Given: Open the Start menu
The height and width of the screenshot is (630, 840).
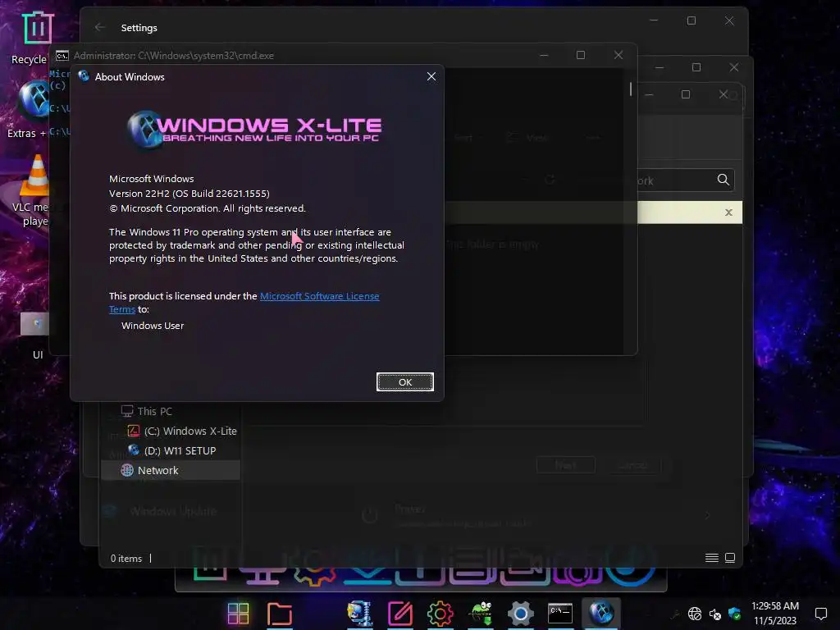Looking at the screenshot, I should pos(239,614).
